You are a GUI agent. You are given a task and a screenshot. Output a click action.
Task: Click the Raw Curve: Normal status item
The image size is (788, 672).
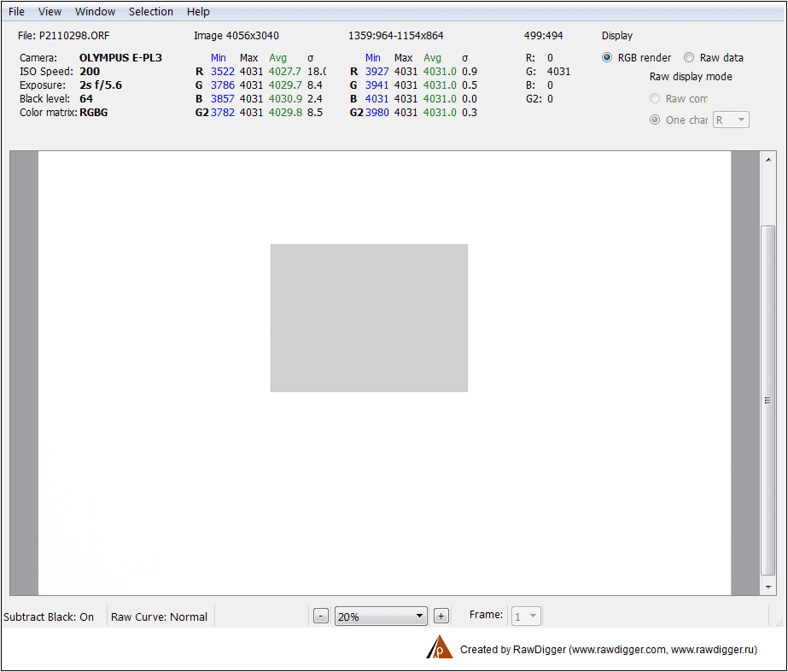pyautogui.click(x=159, y=616)
